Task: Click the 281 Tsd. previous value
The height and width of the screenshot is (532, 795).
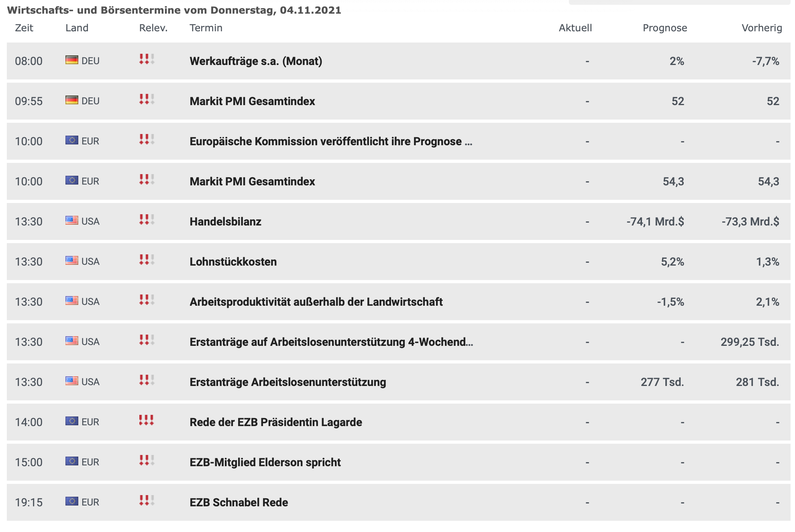Action: point(757,382)
